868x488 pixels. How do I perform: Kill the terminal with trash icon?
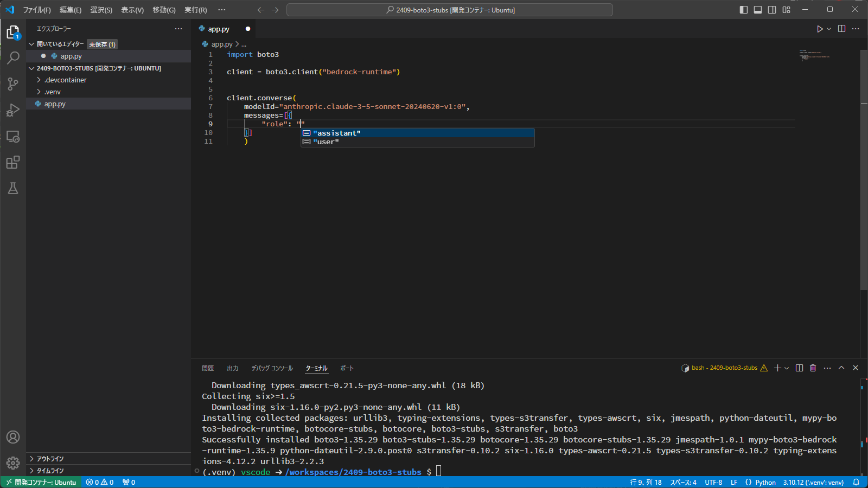pos(813,368)
